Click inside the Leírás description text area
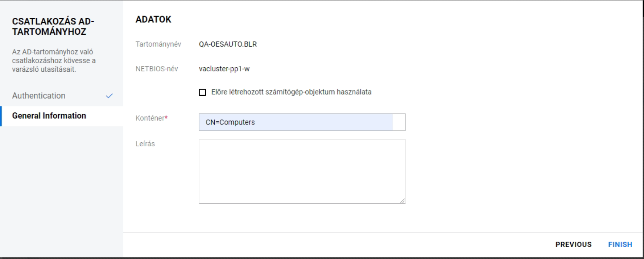644x259 pixels. click(x=302, y=171)
